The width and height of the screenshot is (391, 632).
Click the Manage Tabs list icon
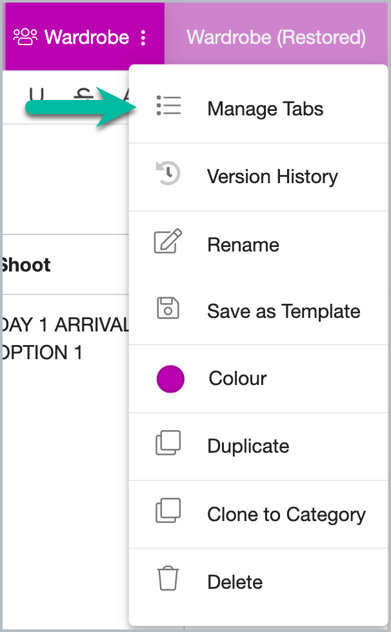tap(168, 106)
